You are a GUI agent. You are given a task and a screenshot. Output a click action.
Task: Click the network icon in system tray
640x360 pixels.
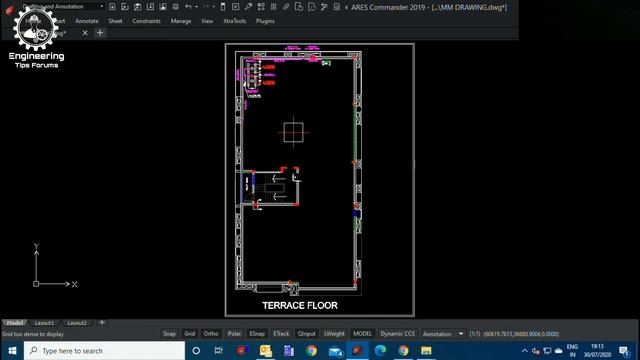547,351
